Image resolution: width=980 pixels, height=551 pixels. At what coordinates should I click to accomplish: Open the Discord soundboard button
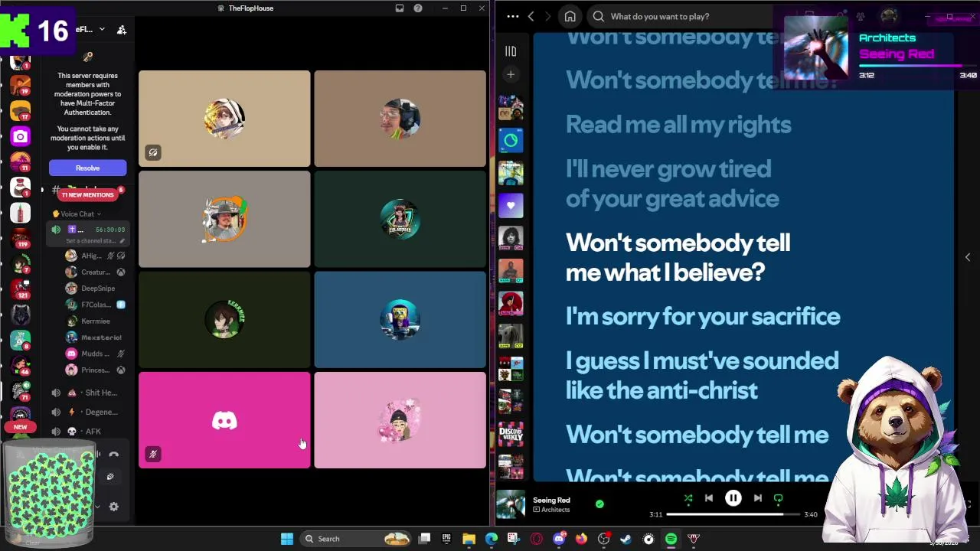(110, 477)
